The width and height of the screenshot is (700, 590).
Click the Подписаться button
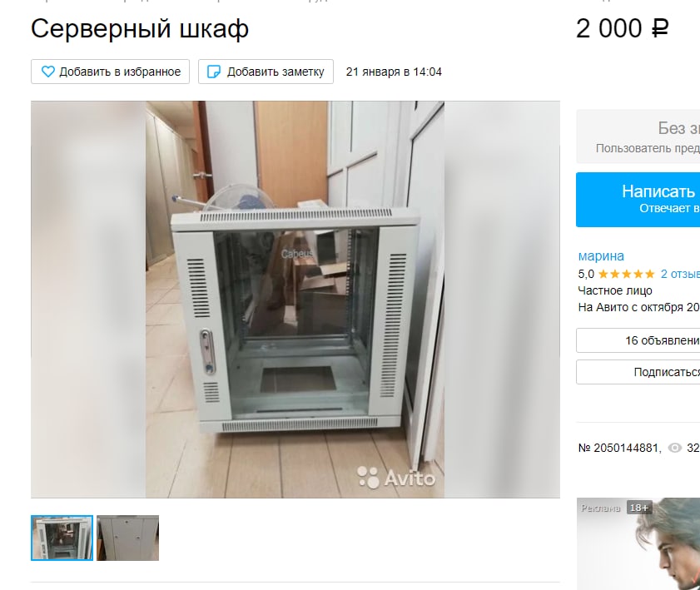click(638, 372)
